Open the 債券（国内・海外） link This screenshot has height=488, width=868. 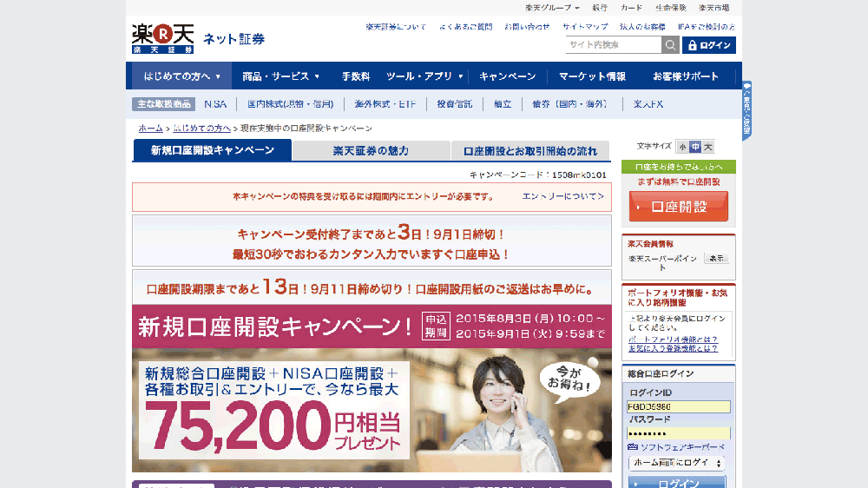click(569, 104)
